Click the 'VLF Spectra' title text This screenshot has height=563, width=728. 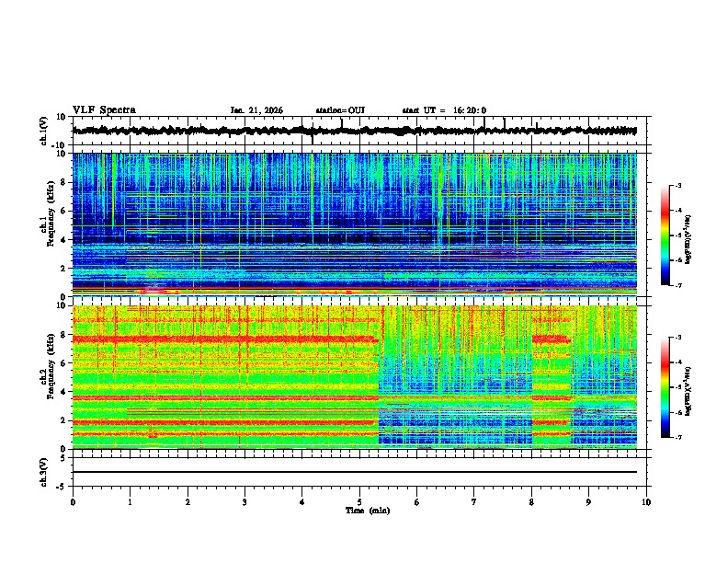tap(104, 110)
